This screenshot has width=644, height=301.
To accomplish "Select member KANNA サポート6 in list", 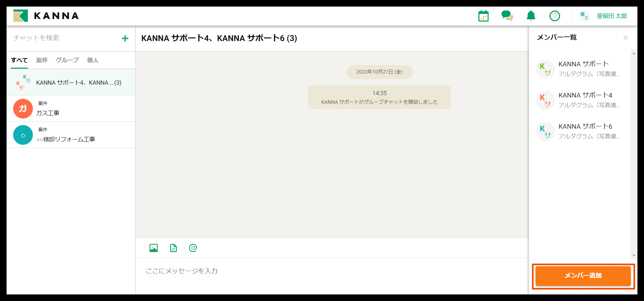I will click(x=580, y=131).
